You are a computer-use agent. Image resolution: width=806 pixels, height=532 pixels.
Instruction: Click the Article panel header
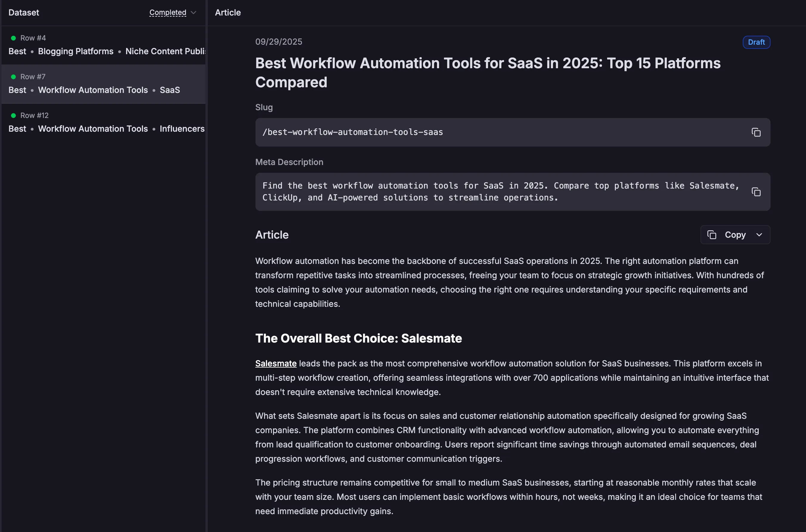(228, 13)
